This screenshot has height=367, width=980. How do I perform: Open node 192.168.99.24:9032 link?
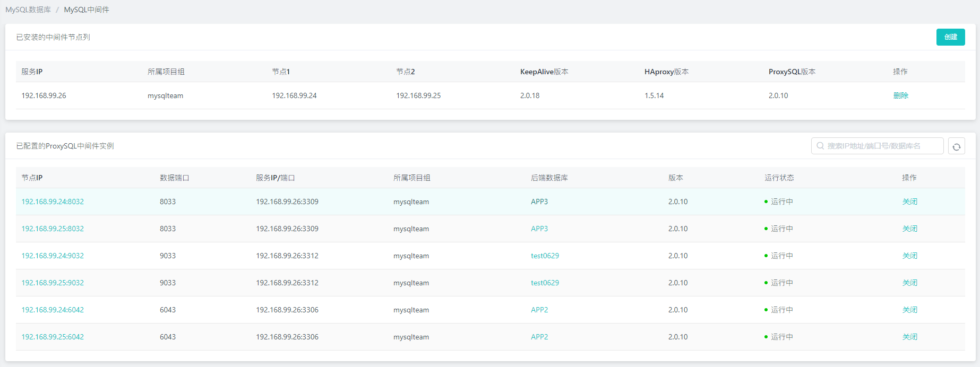coord(53,256)
